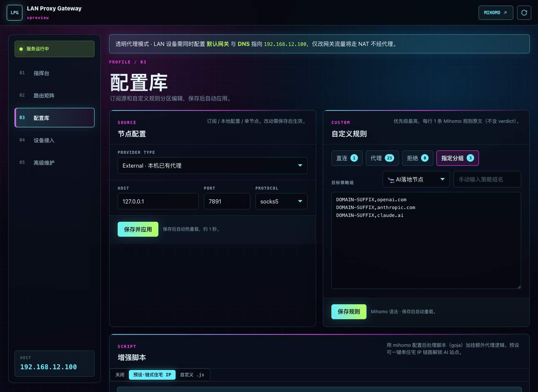The width and height of the screenshot is (538, 392).
Task: Switch to the 直连 rules tab
Action: [347, 158]
